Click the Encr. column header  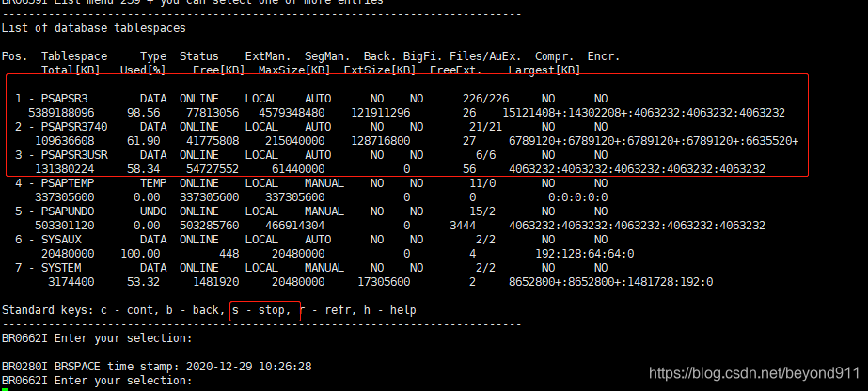tap(604, 56)
